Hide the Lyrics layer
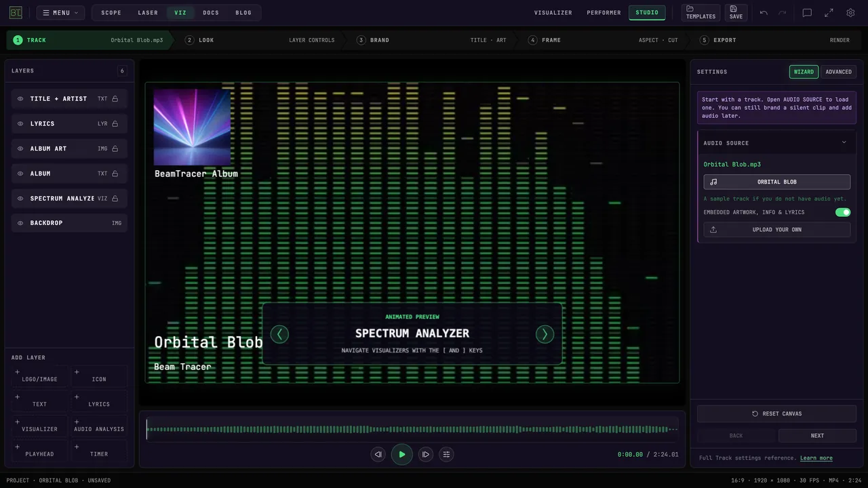Viewport: 868px width, 488px height. [x=20, y=124]
